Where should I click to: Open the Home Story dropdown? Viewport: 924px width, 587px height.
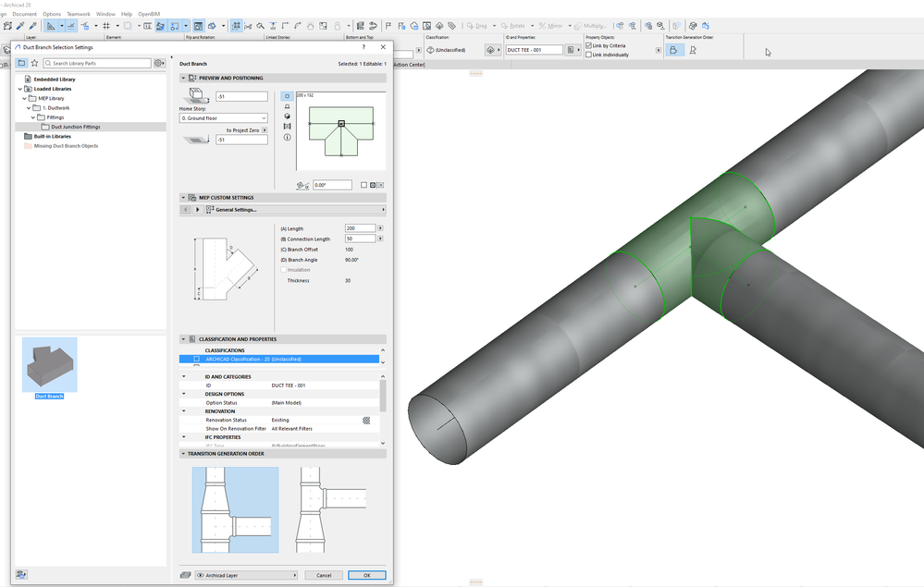pyautogui.click(x=223, y=118)
